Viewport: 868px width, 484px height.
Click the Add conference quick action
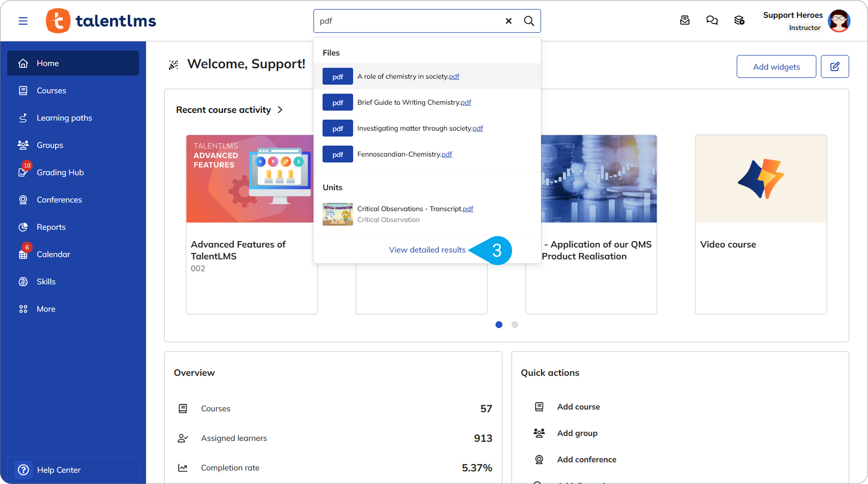[587, 459]
